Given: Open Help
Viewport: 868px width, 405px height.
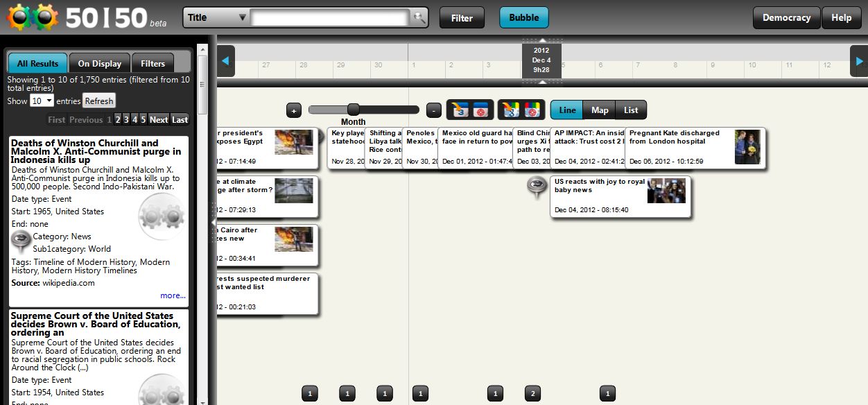Looking at the screenshot, I should pyautogui.click(x=841, y=18).
